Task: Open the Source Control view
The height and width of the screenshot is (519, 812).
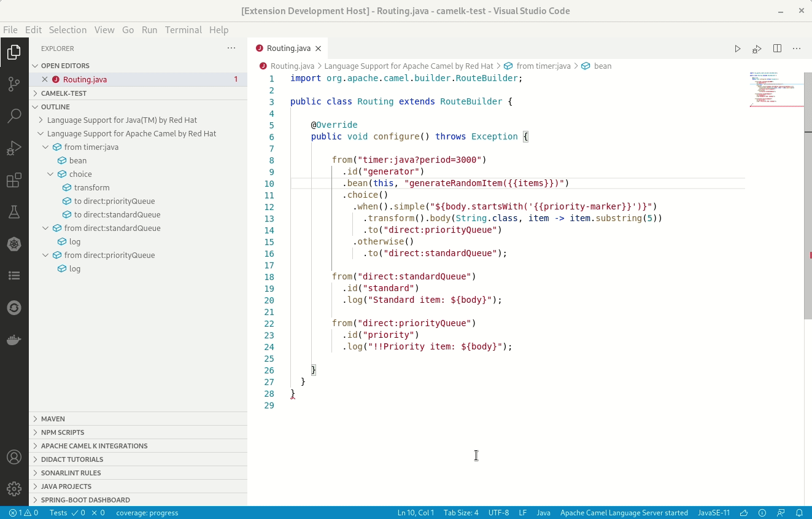Action: pos(14,84)
